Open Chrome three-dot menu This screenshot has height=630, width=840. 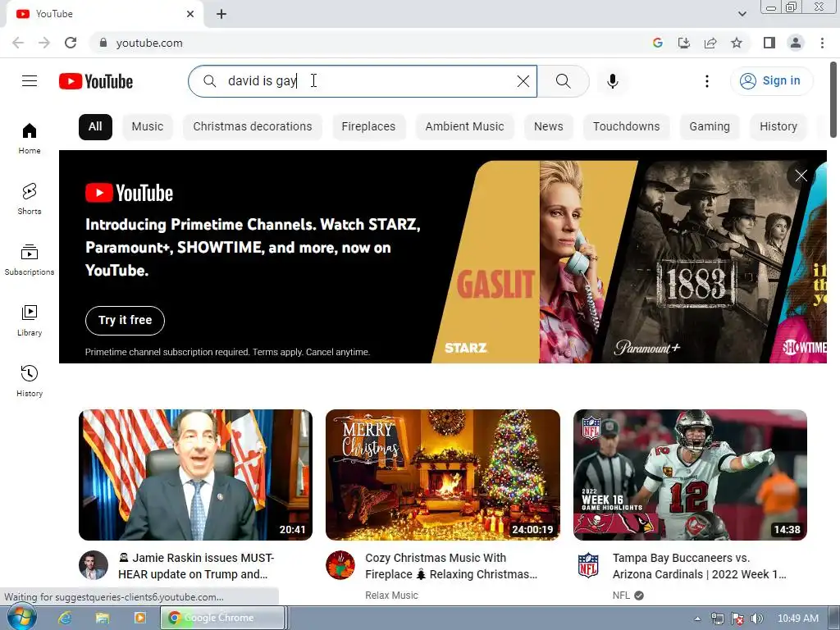[x=822, y=43]
